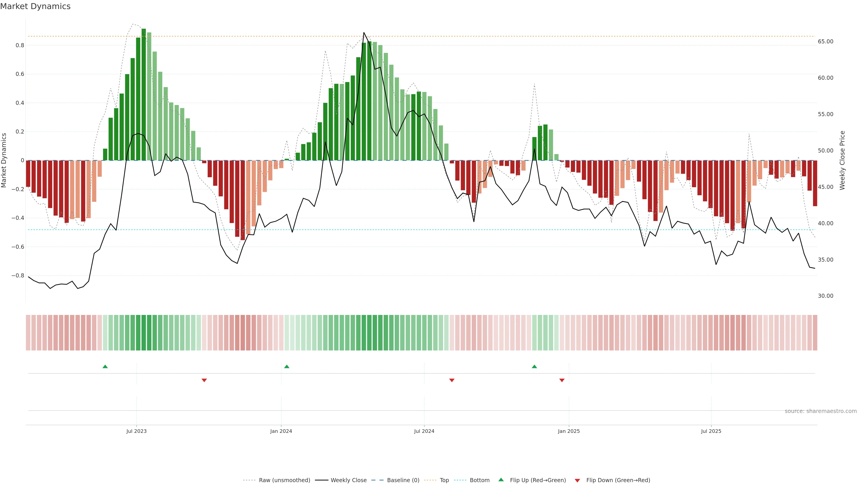Image resolution: width=868 pixels, height=488 pixels.
Task: Click the Jul 2025 x-axis label
Action: [x=711, y=431]
